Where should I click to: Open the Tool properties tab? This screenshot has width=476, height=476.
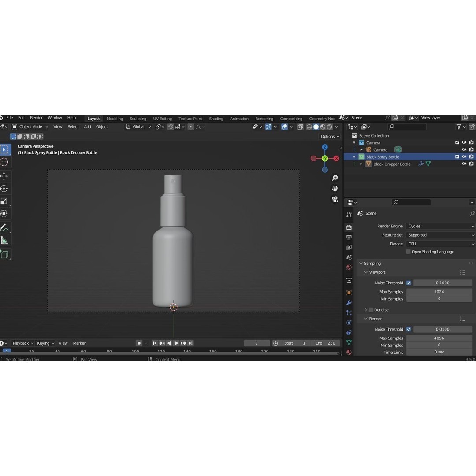pyautogui.click(x=349, y=215)
